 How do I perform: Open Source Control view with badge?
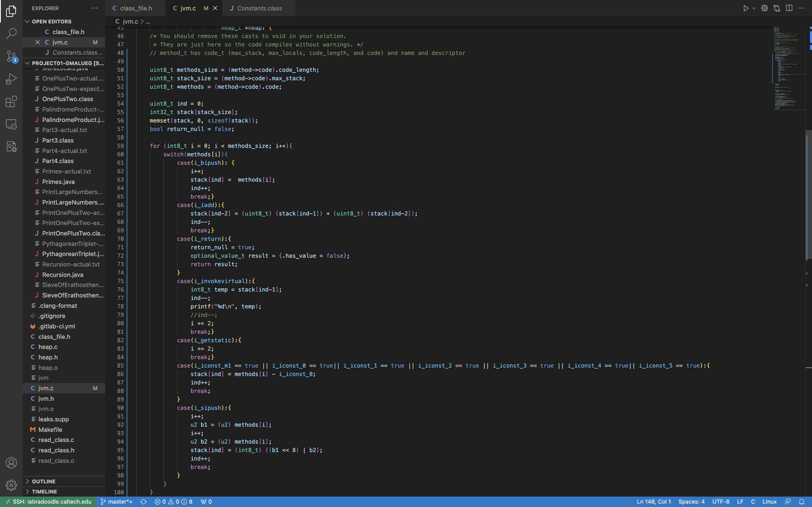pyautogui.click(x=11, y=56)
